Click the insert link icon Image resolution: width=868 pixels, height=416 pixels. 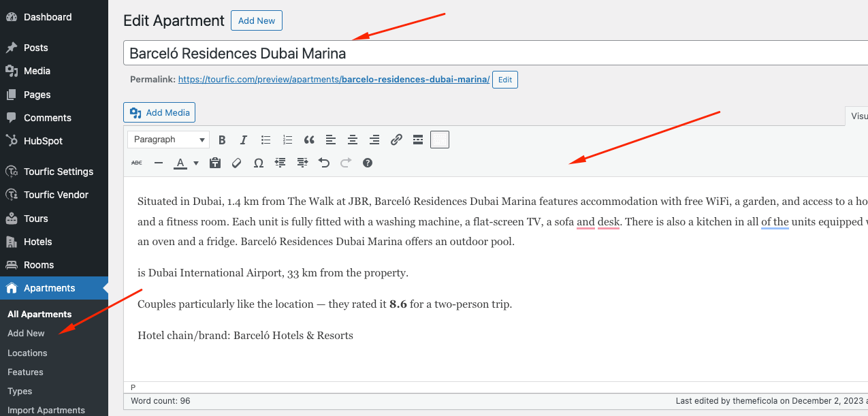click(x=396, y=140)
